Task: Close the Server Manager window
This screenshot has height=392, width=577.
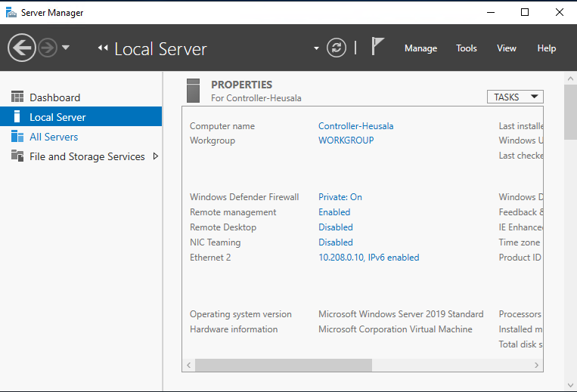Action: (x=560, y=12)
